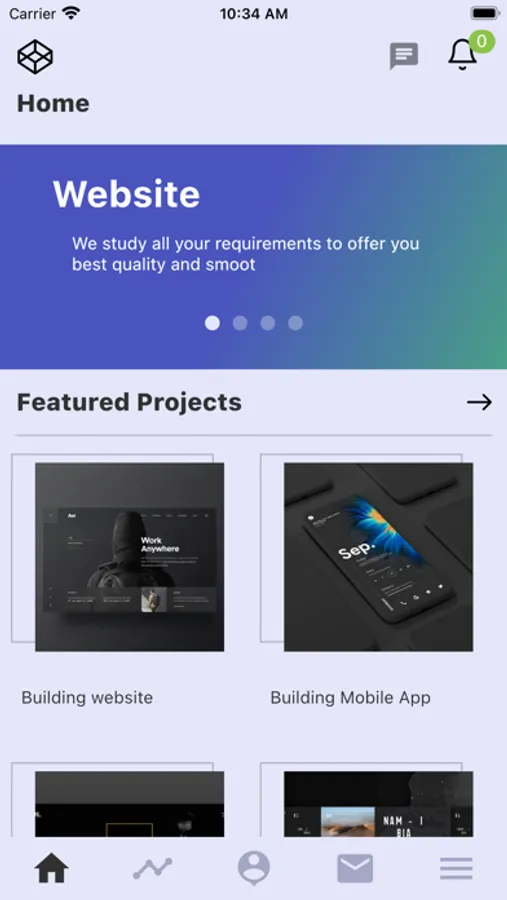Screen dimensions: 507x900
Task: Tap the Website banner heading
Action: click(x=127, y=194)
